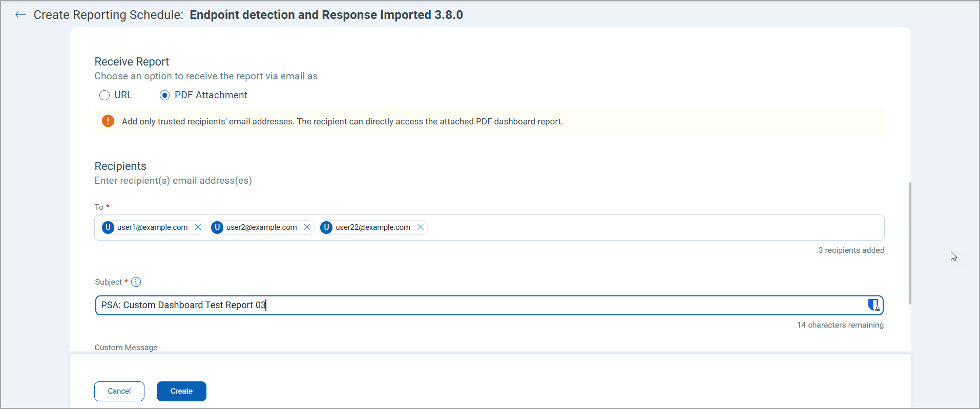Image resolution: width=980 pixels, height=409 pixels.
Task: Click the trusted recipients warning message text
Action: (342, 121)
